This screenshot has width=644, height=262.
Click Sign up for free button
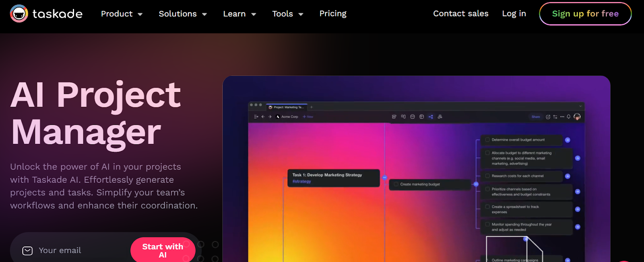[585, 14]
